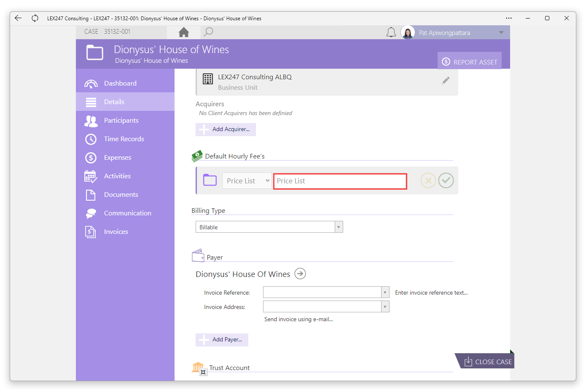Viewport: 586px width, 392px height.
Task: Click the Billing Type heading text
Action: pos(208,211)
